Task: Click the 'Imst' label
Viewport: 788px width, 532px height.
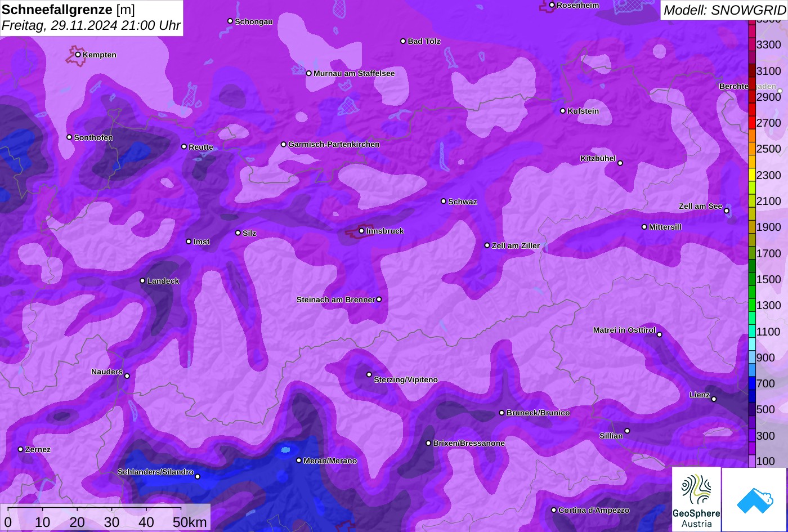Action: pos(202,242)
